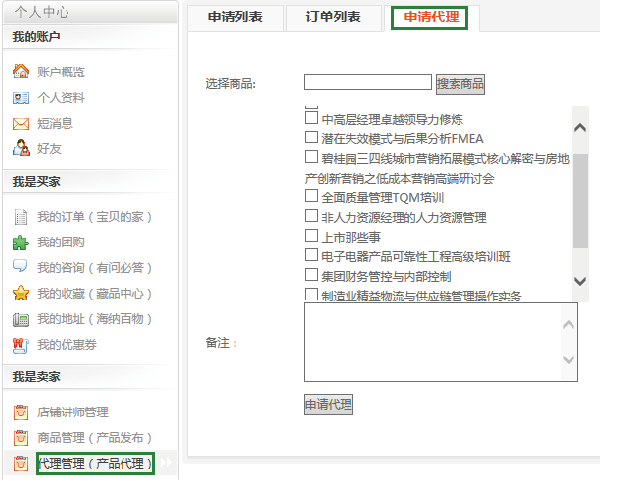Check the 全面质量管理TQM培训 checkbox
Screen dimensions: 621x481
(311, 197)
